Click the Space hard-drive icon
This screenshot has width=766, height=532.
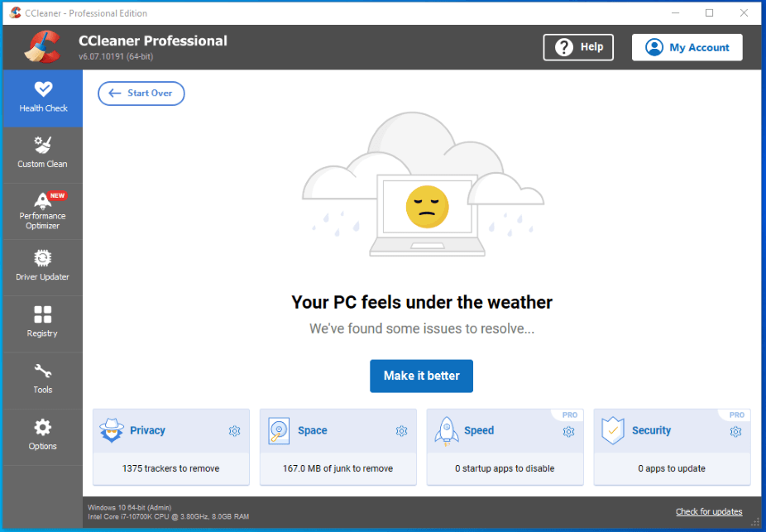279,431
